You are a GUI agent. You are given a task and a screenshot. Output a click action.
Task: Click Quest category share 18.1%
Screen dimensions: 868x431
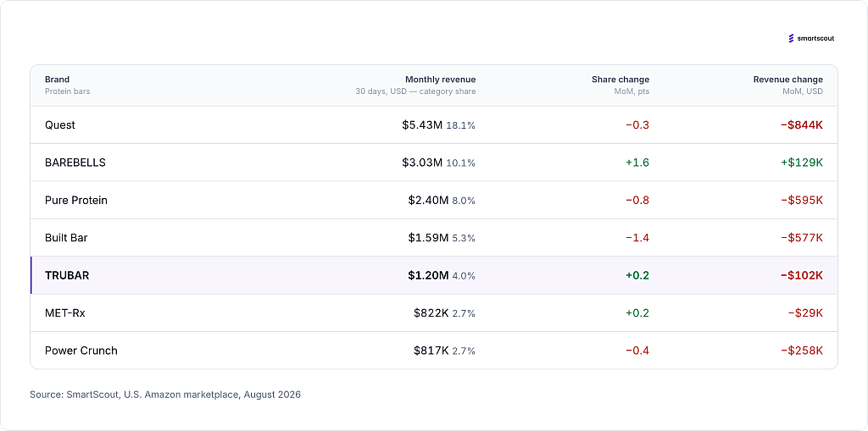460,125
